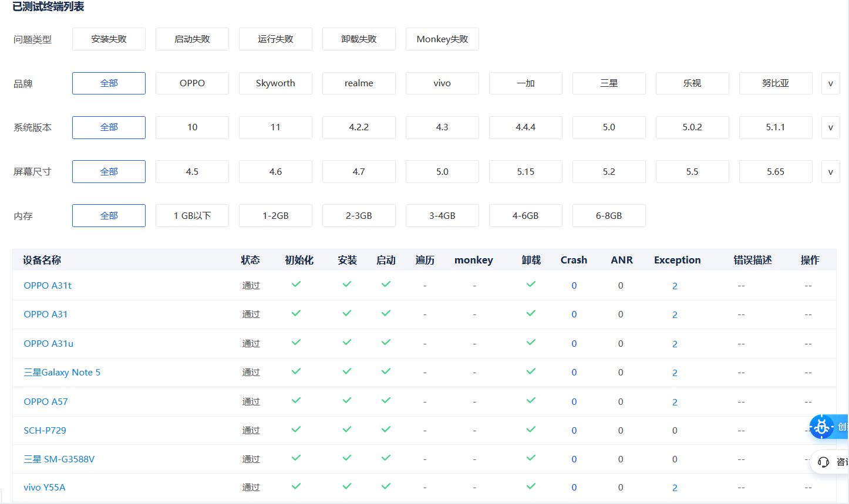Click the install checkmark for OPPO A57
Image resolution: width=849 pixels, height=504 pixels.
[x=346, y=400]
